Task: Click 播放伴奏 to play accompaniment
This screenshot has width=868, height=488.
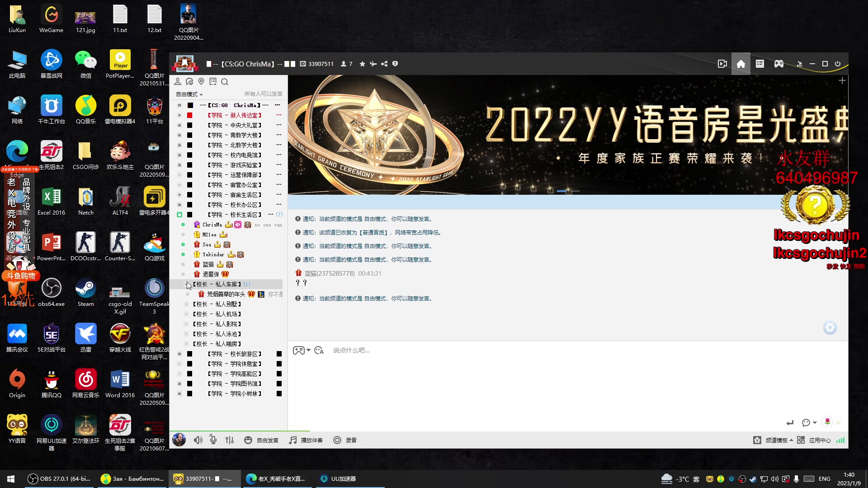Action: pos(306,440)
